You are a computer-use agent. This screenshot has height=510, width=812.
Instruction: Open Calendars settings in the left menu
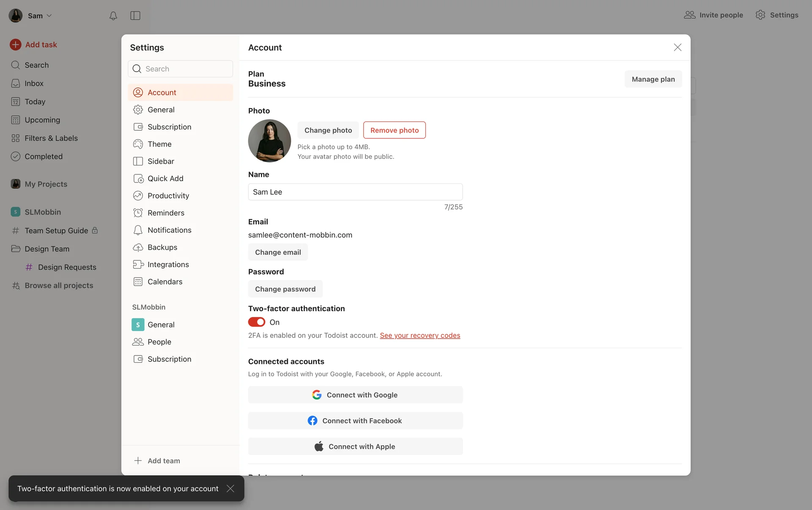(165, 282)
